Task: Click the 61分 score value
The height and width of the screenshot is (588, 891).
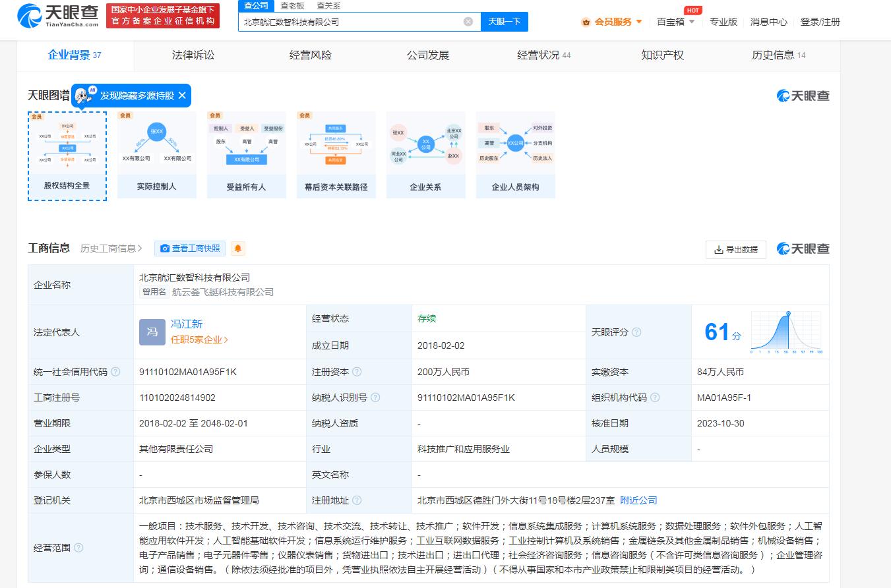Action: (x=723, y=332)
